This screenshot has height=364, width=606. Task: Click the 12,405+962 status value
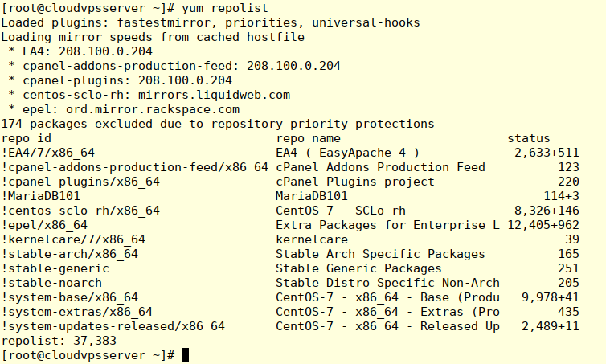[x=543, y=225]
